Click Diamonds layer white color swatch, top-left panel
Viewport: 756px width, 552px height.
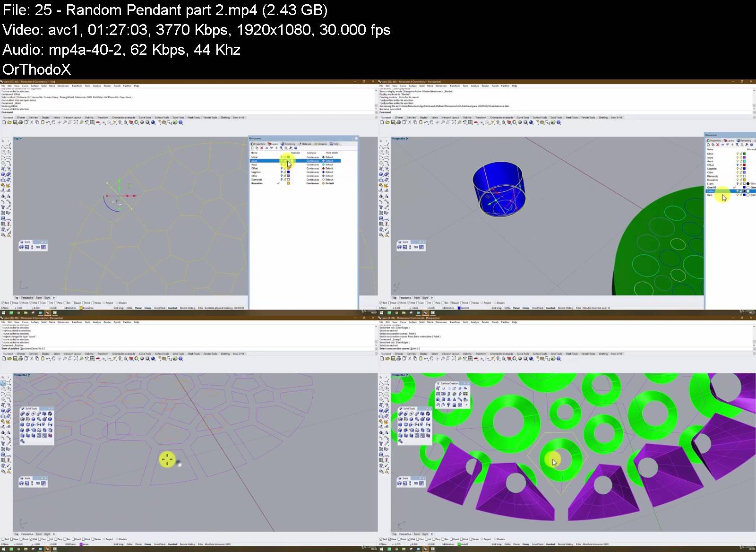(x=288, y=180)
